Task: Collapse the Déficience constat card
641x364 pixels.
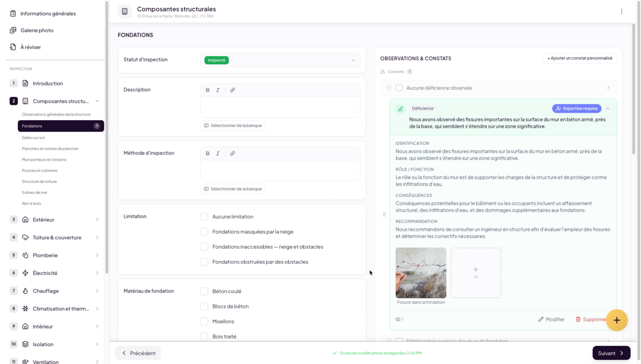Action: point(608,109)
